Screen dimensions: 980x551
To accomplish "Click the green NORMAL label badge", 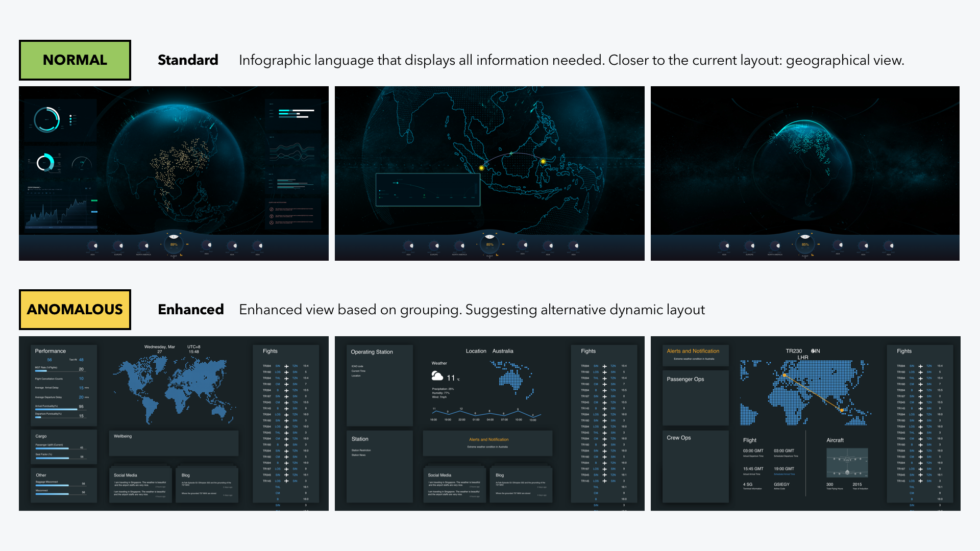I will coord(75,60).
